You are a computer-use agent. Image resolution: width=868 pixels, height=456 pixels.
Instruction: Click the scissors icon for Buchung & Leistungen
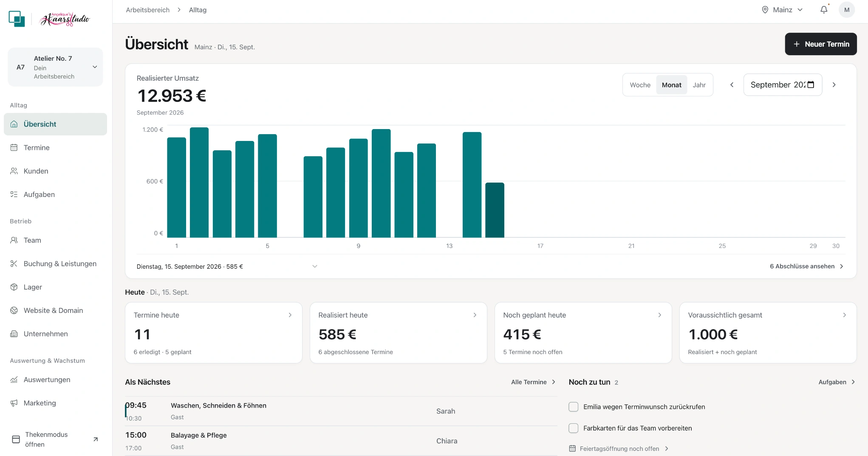[14, 263]
